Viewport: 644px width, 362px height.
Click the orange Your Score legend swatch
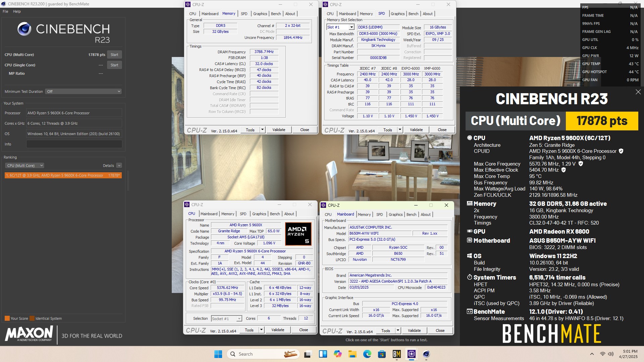pos(7,318)
